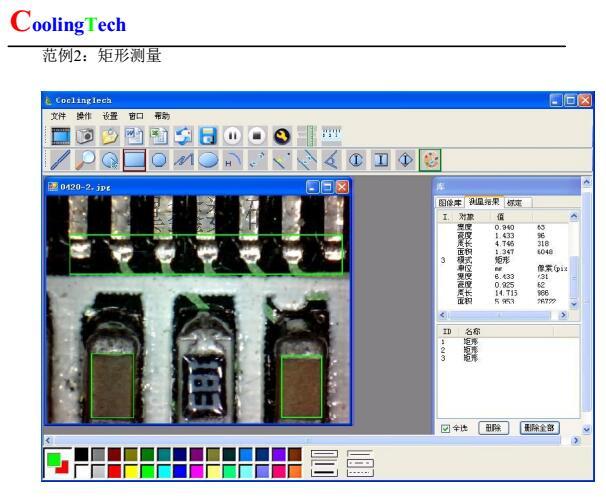Switch to the 标定 tab
The image size is (606, 503).
pyautogui.click(x=517, y=203)
